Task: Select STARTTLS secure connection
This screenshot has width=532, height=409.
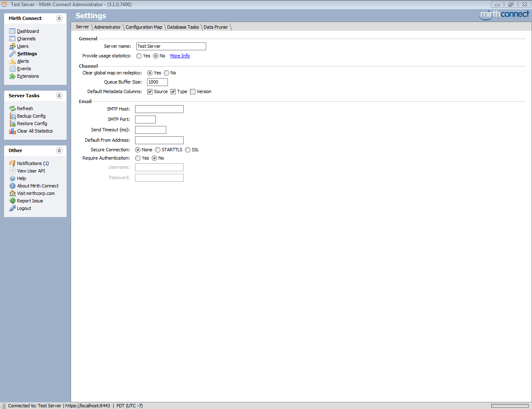Action: 158,150
